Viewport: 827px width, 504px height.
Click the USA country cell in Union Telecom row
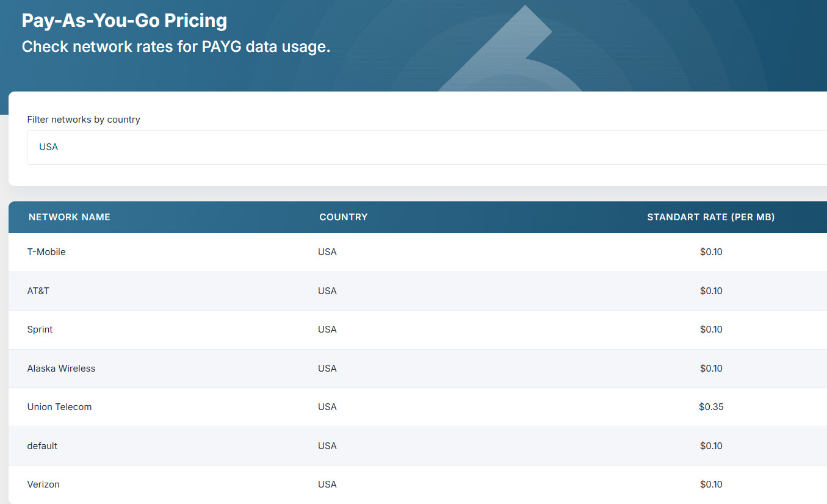click(x=327, y=407)
